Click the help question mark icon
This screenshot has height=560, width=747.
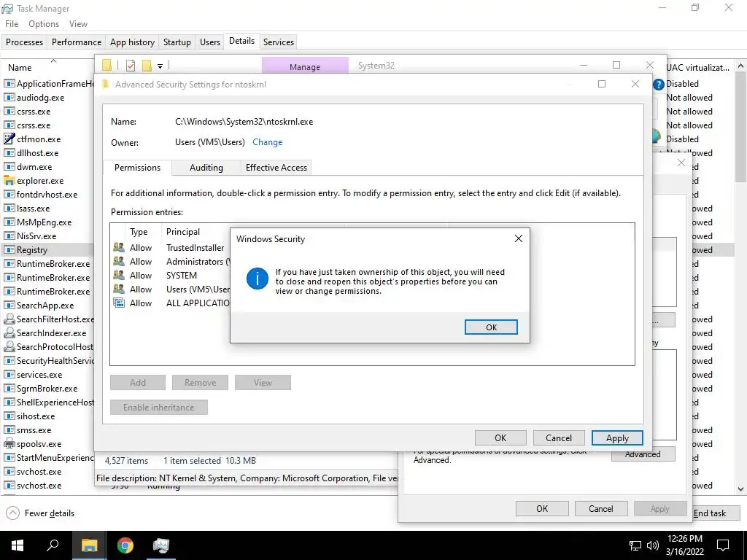click(x=659, y=85)
